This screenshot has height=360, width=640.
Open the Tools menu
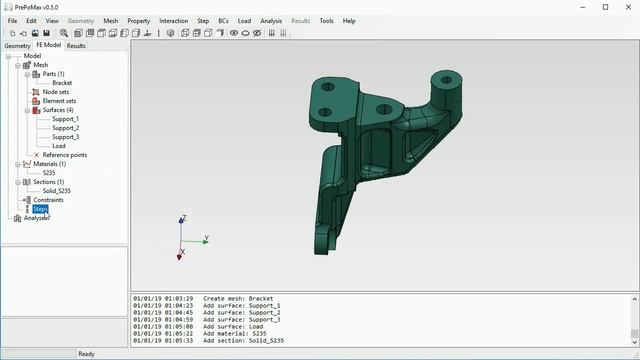pyautogui.click(x=326, y=21)
